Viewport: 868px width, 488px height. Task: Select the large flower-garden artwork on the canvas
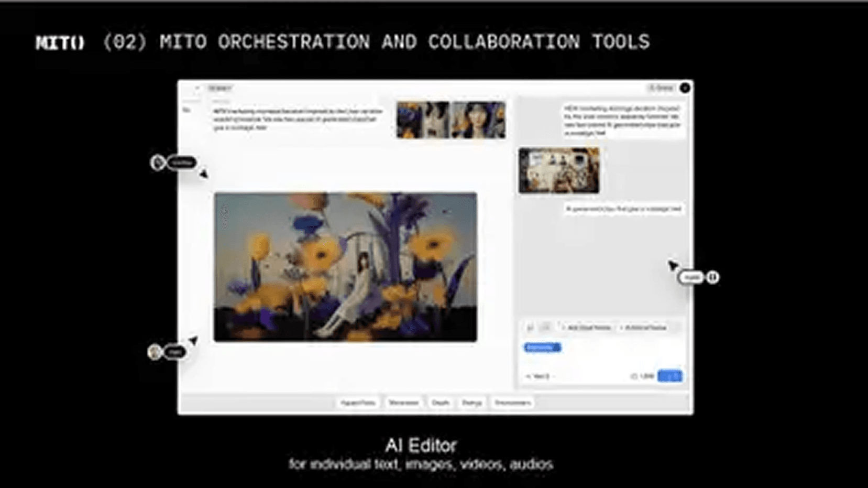coord(345,267)
